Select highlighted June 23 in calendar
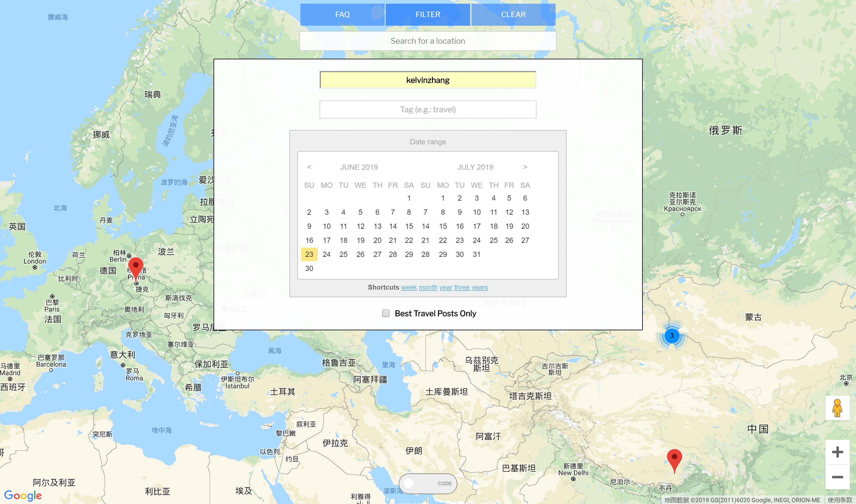856x504 pixels. [x=309, y=254]
